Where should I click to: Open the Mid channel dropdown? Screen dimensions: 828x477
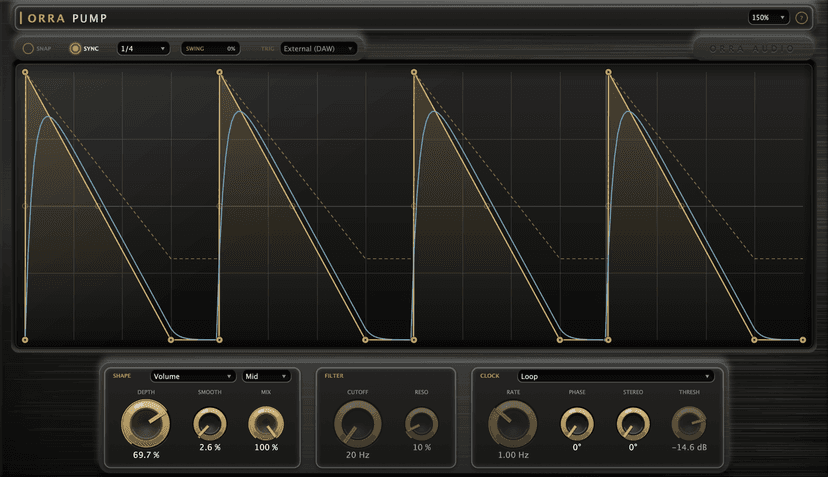point(266,376)
